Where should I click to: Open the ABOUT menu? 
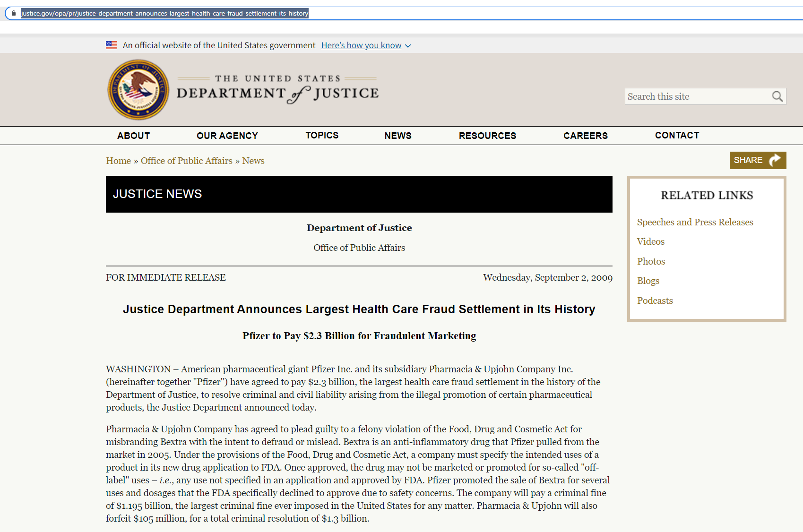[134, 136]
